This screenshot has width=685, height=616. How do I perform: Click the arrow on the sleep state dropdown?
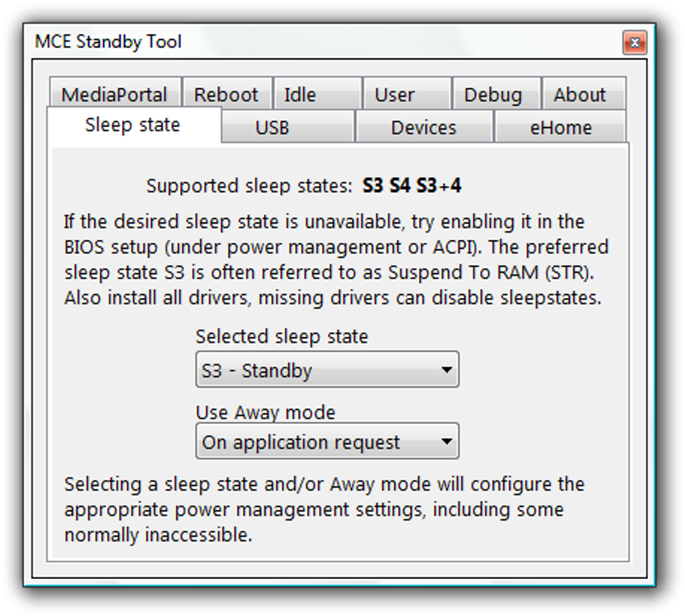[446, 370]
